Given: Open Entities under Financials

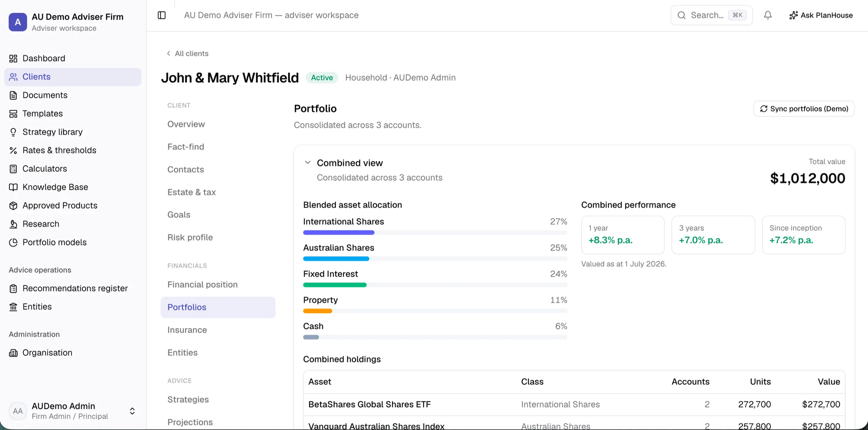Looking at the screenshot, I should [x=218, y=353].
